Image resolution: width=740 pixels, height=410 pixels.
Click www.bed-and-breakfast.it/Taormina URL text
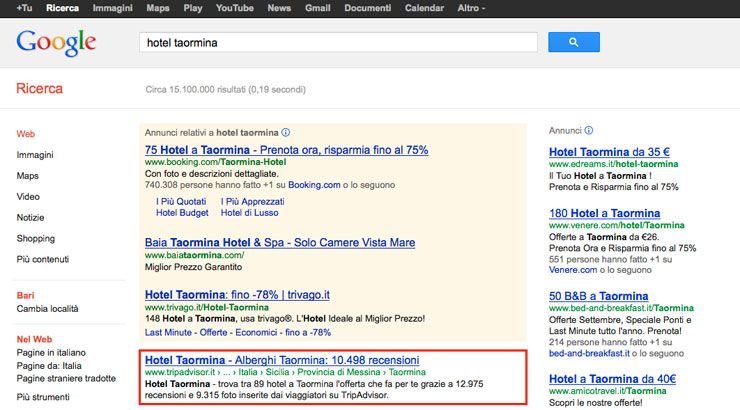(x=621, y=308)
